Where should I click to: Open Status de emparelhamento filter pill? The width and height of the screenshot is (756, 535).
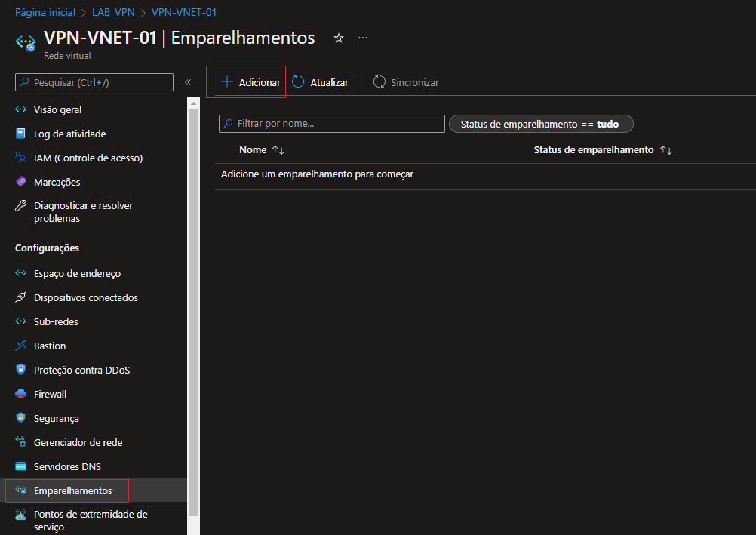click(540, 124)
